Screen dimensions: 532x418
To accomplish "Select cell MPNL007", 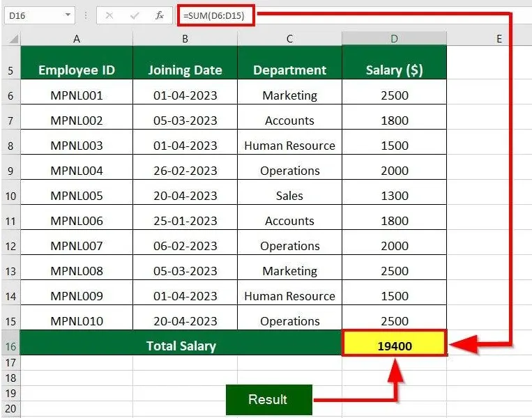I will click(77, 242).
